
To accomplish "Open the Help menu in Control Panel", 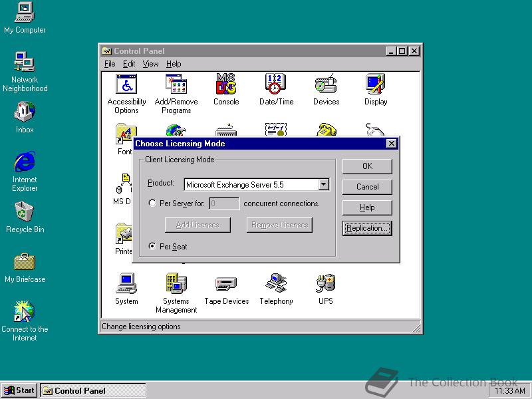I will click(174, 64).
